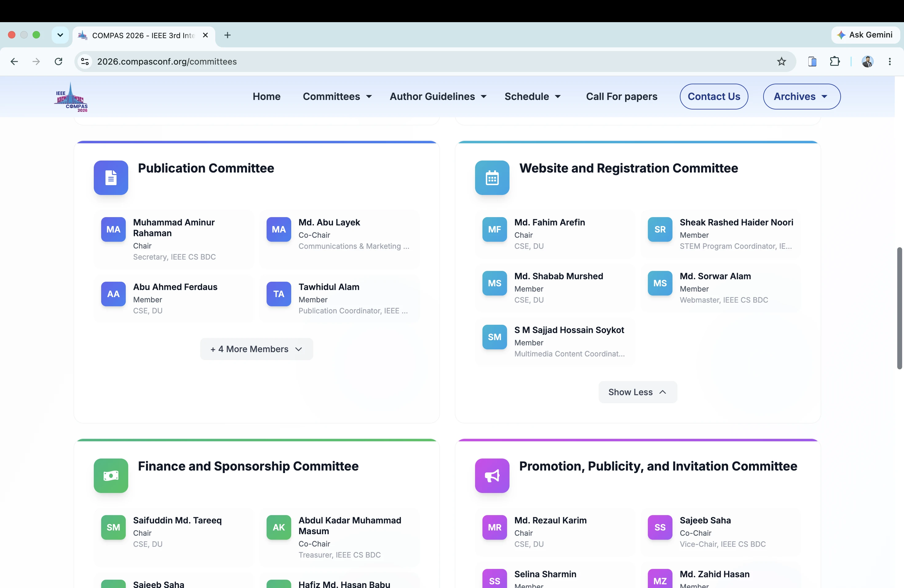Expand the Author Guidelines dropdown menu
The width and height of the screenshot is (904, 588).
438,97
